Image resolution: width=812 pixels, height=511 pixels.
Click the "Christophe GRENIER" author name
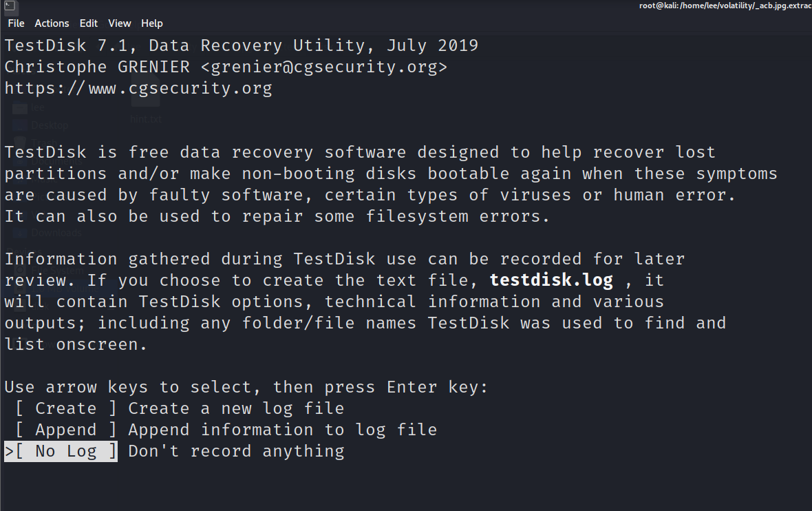pyautogui.click(x=97, y=67)
